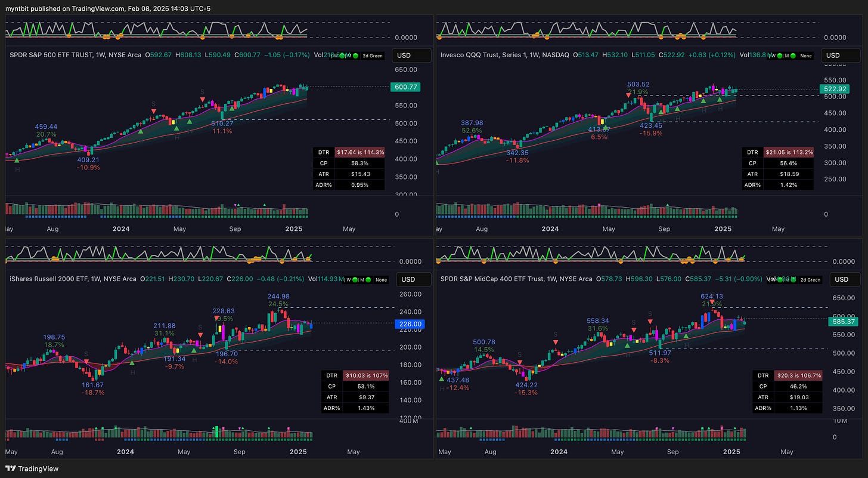Screen dimensions: 868x478
Task: Click the 'None' badge on Invesco QQQ chart
Action: pyautogui.click(x=805, y=55)
